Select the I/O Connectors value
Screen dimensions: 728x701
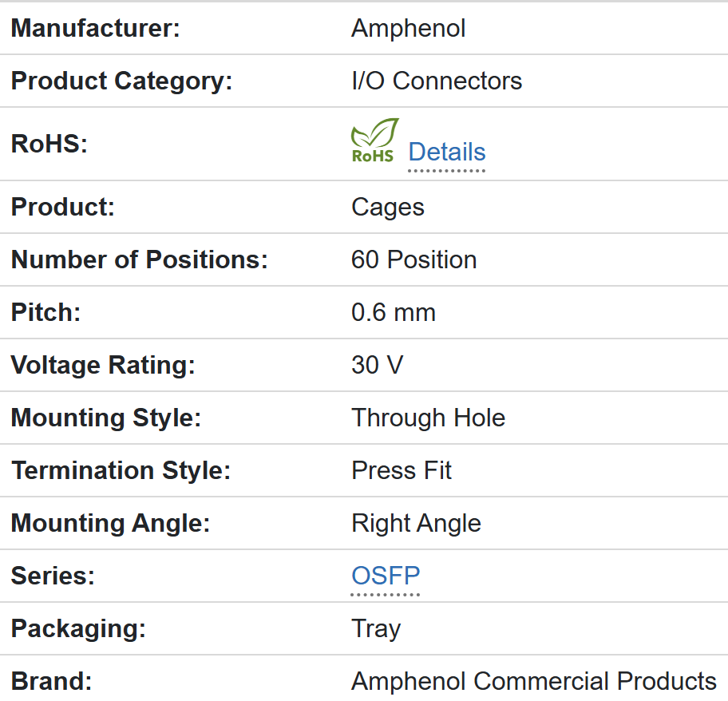[437, 81]
